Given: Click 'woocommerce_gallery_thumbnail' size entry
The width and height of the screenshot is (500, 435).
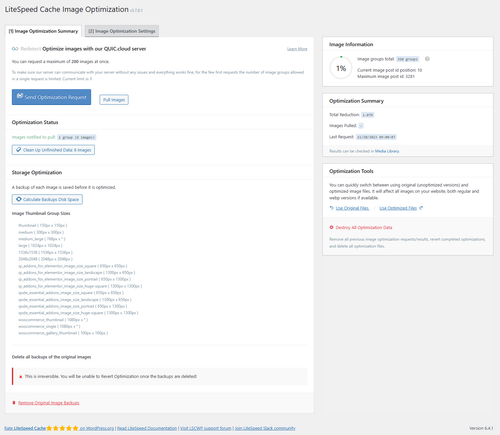Looking at the screenshot, I should click(63, 333).
